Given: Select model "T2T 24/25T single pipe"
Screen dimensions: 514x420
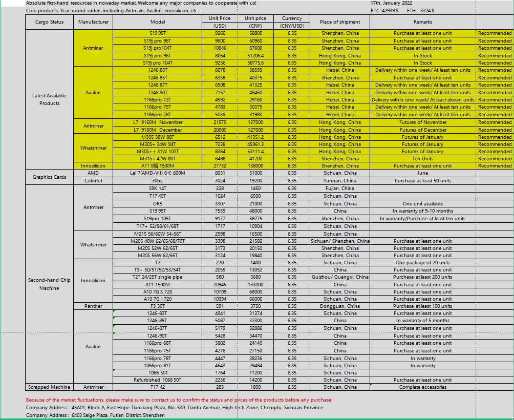Looking at the screenshot, I should click(x=158, y=277).
